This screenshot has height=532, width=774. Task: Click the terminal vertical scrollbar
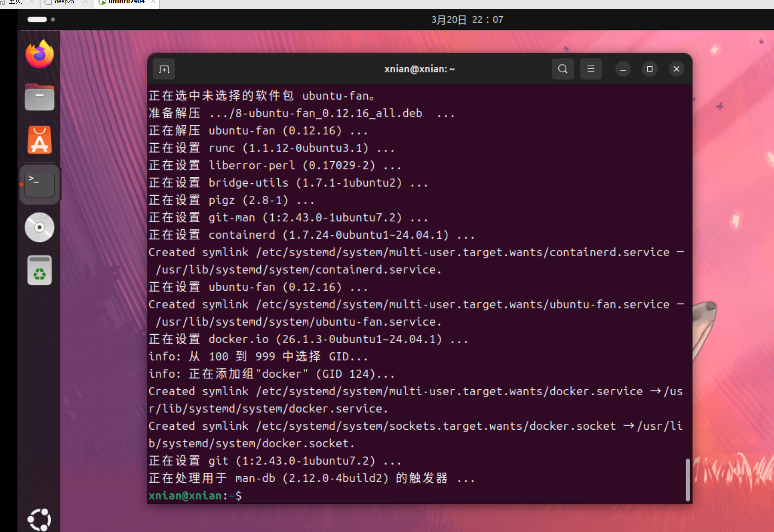(x=687, y=479)
